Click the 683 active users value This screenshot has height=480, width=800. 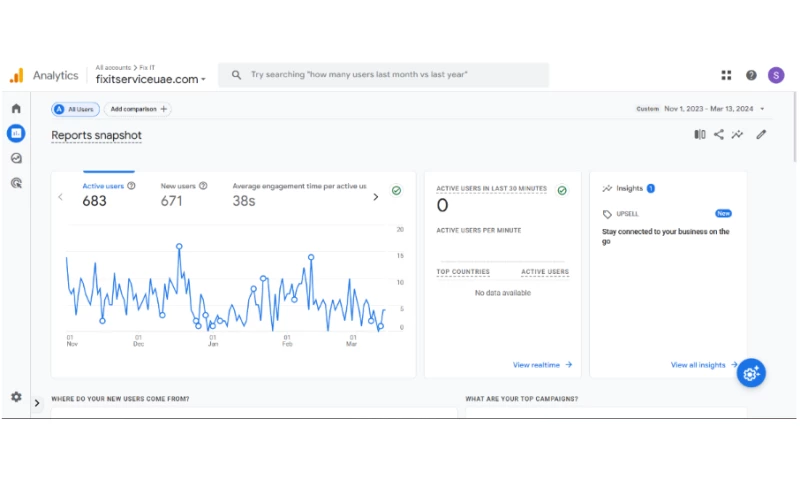coord(94,201)
